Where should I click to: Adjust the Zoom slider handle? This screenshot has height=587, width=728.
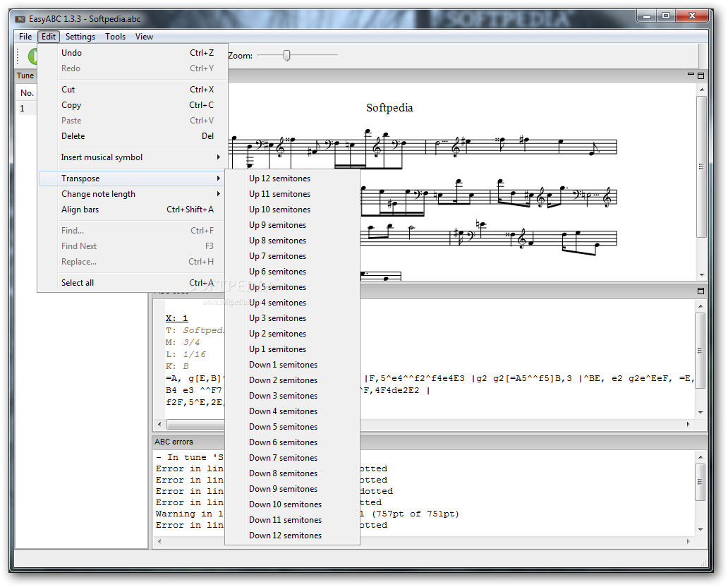coord(287,56)
